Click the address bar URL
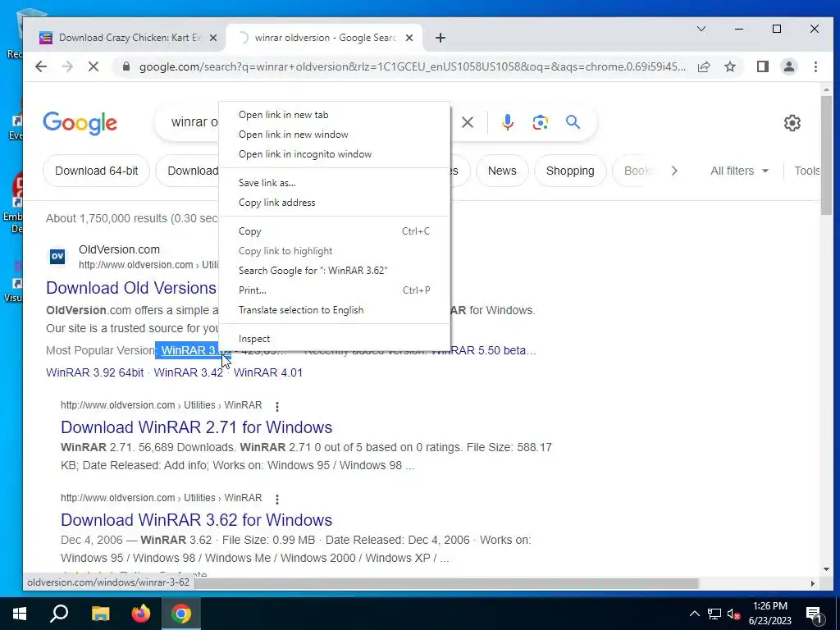 pyautogui.click(x=412, y=66)
